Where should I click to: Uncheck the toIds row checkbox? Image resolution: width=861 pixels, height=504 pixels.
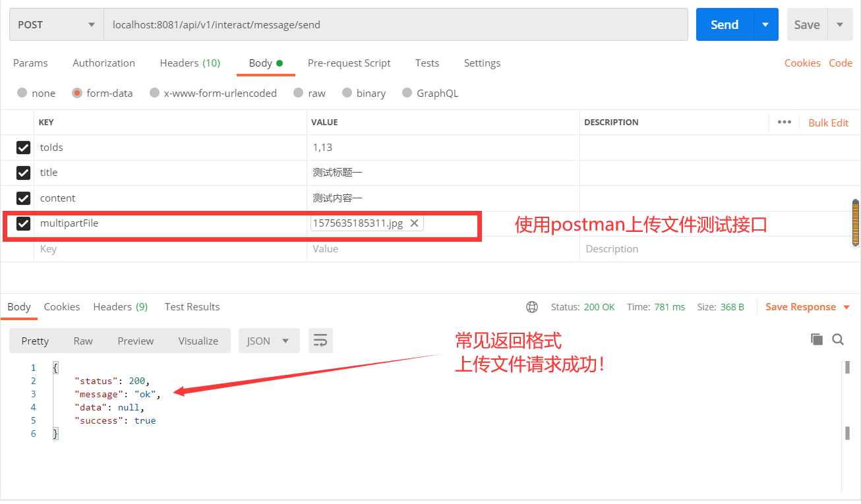coord(23,147)
